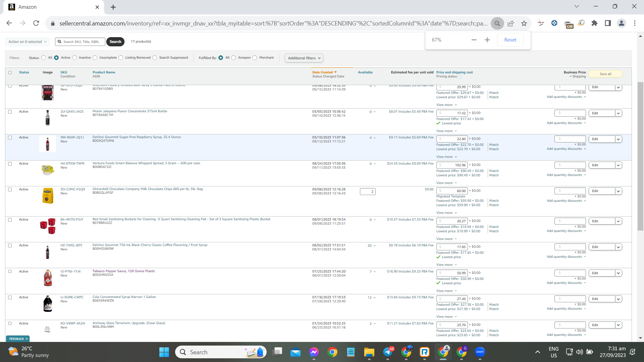Open the Notepad app in taskbar

coord(351,352)
